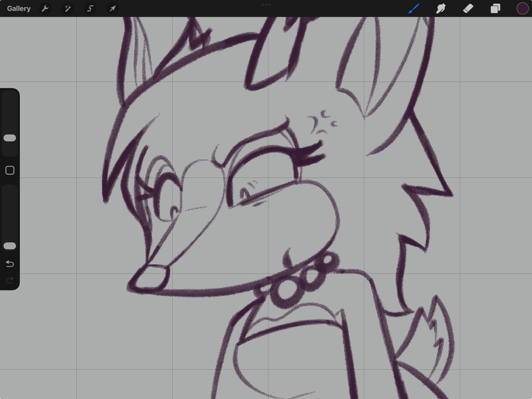This screenshot has width=532, height=399.
Task: Undo the last stroke
Action: tap(10, 264)
